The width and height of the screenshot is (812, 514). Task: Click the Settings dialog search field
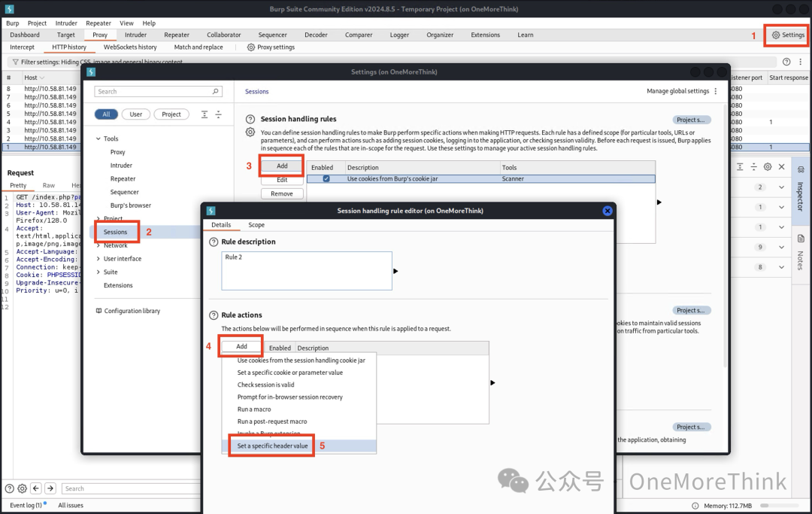[x=159, y=91]
